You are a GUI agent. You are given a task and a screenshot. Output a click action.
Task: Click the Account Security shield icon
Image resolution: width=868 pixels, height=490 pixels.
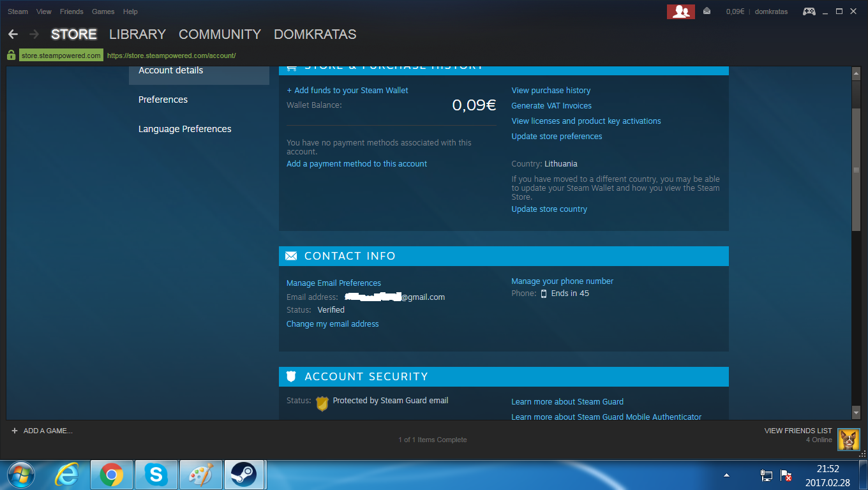click(x=291, y=376)
